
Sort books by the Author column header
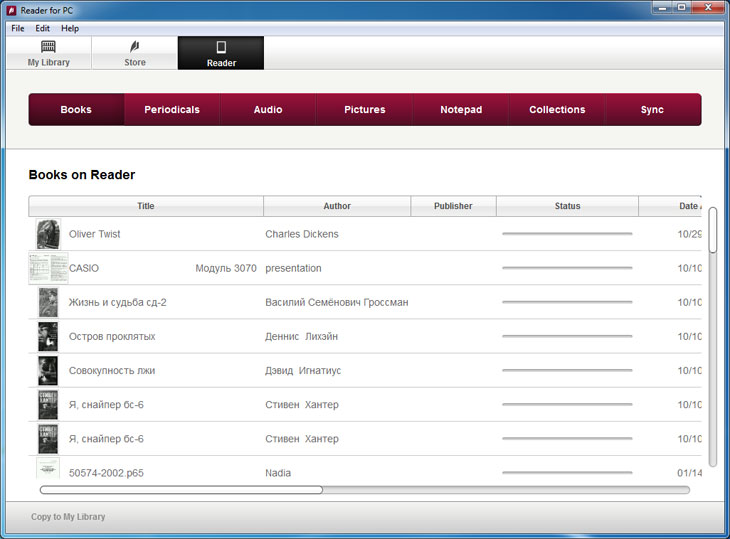tap(337, 206)
